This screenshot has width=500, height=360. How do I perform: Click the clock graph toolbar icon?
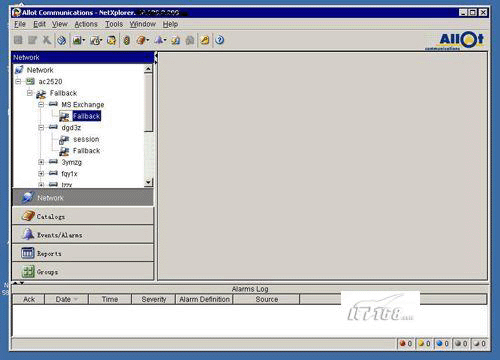coord(95,40)
